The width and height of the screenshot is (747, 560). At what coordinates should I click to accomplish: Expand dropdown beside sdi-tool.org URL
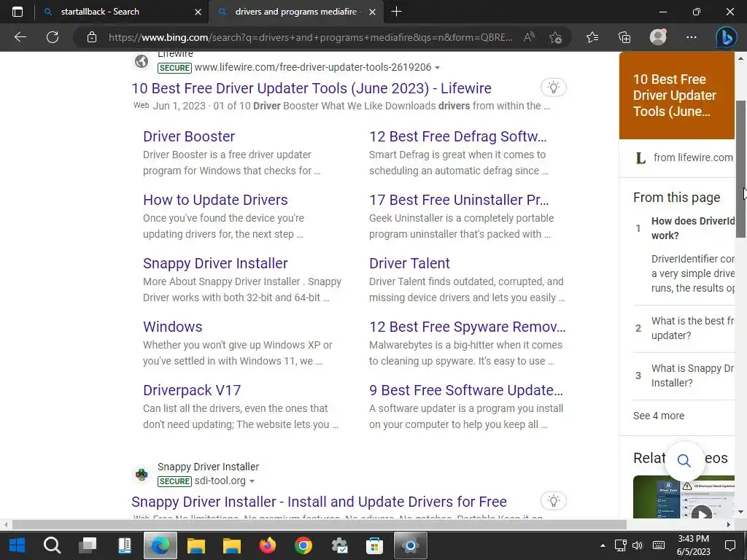pos(252,481)
